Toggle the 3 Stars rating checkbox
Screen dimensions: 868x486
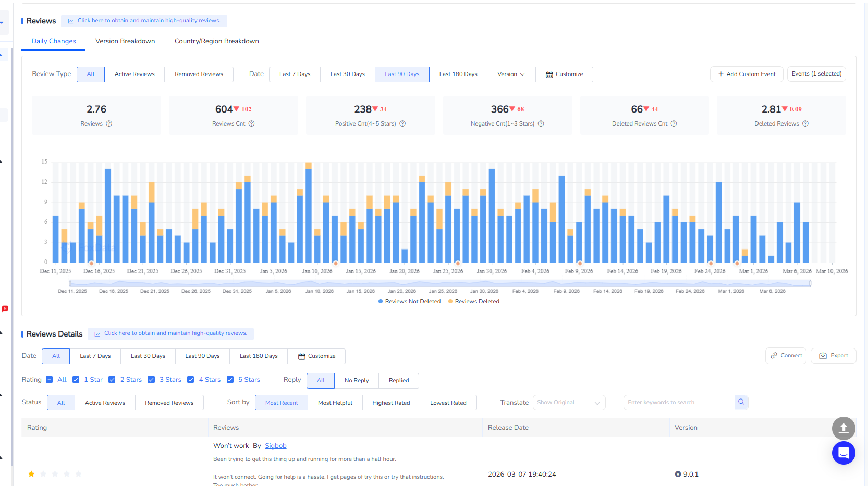pos(151,380)
